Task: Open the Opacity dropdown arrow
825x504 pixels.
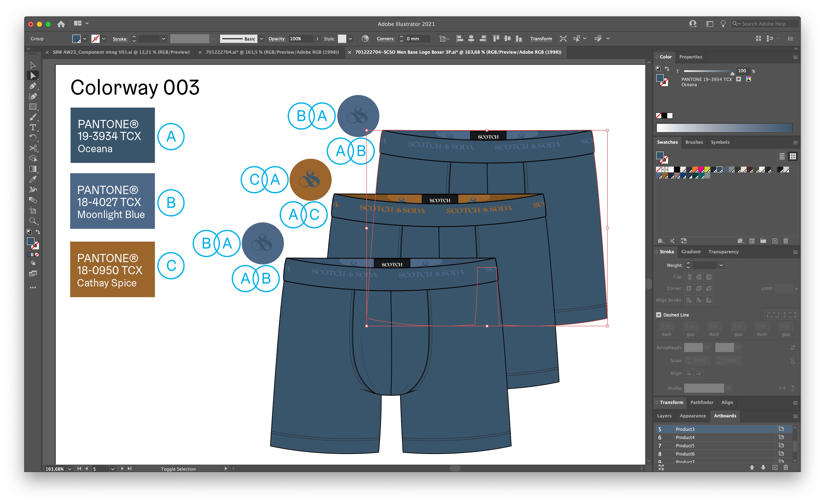Action: coord(317,39)
